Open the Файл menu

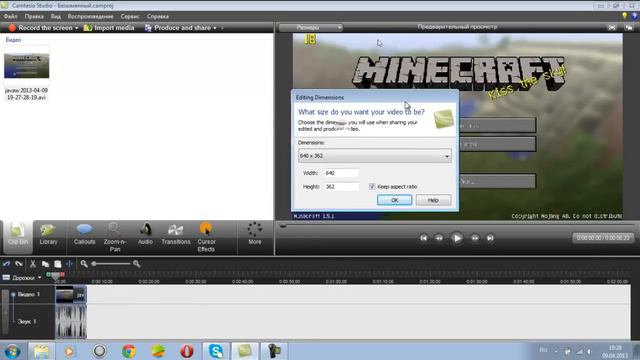(10, 16)
